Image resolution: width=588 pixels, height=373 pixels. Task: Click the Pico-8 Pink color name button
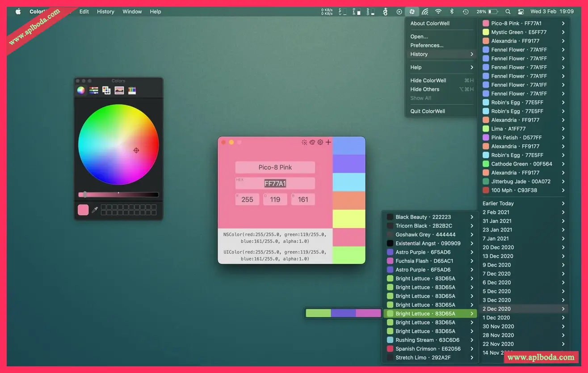tap(275, 167)
